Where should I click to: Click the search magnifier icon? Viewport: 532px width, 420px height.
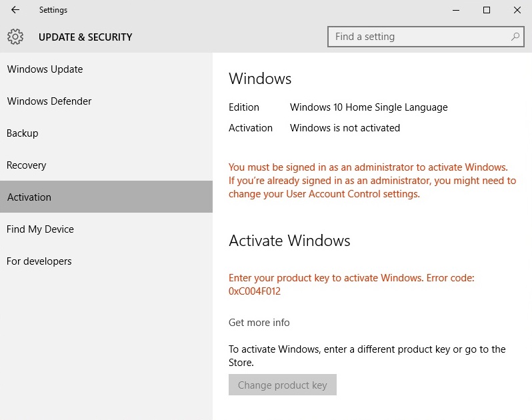(x=515, y=36)
